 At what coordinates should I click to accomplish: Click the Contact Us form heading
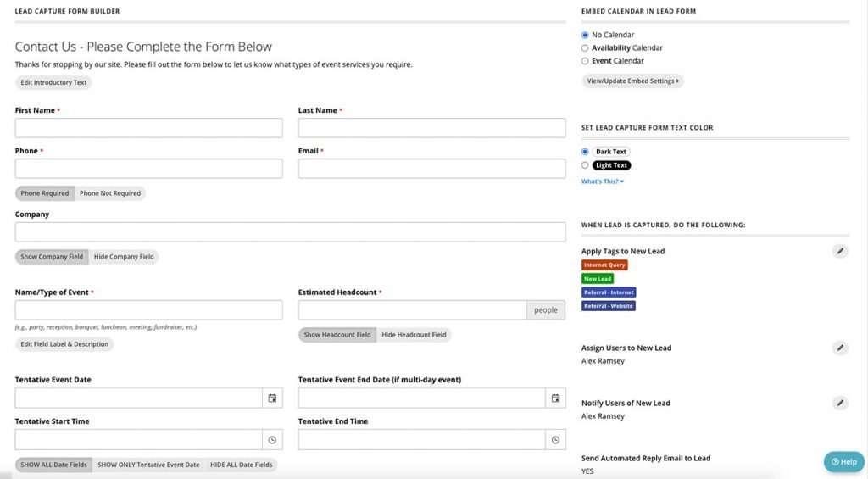pyautogui.click(x=143, y=47)
